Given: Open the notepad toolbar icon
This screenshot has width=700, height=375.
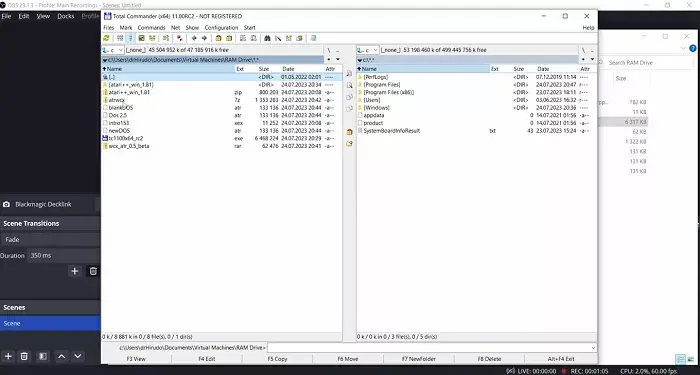Looking at the screenshot, I should point(313,38).
